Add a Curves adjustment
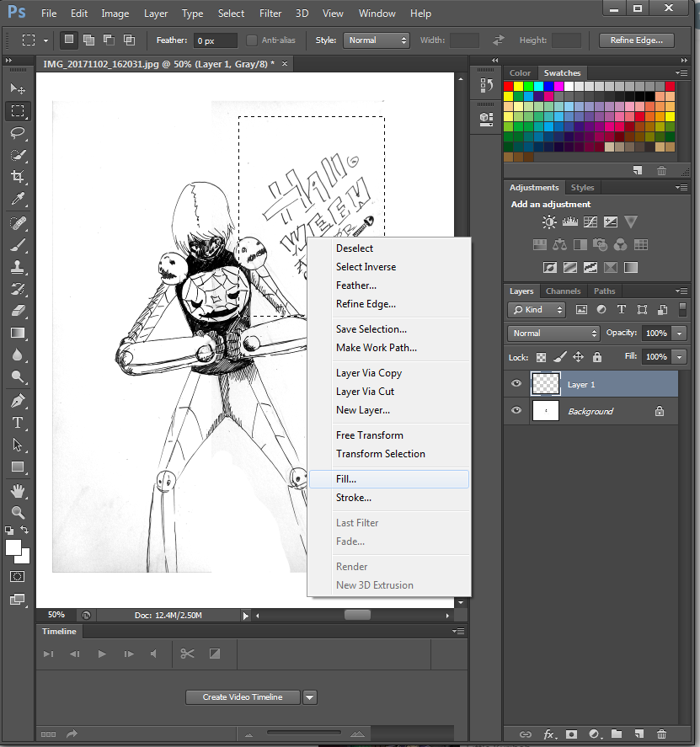The image size is (700, 747). coord(590,222)
